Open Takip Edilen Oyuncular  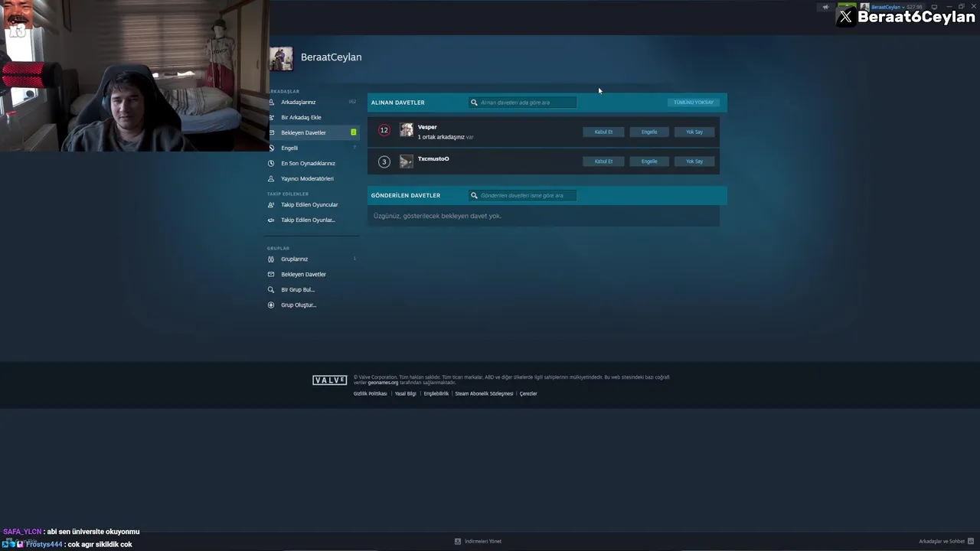click(x=309, y=204)
